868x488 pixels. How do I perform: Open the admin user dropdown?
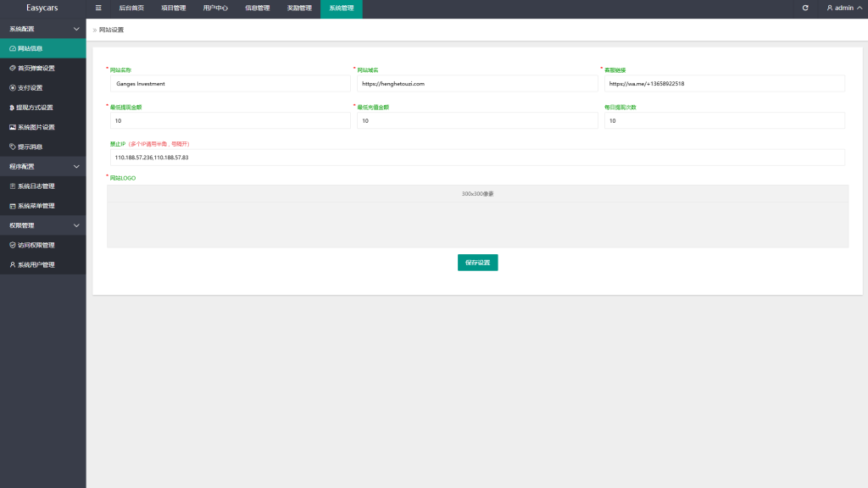point(840,8)
